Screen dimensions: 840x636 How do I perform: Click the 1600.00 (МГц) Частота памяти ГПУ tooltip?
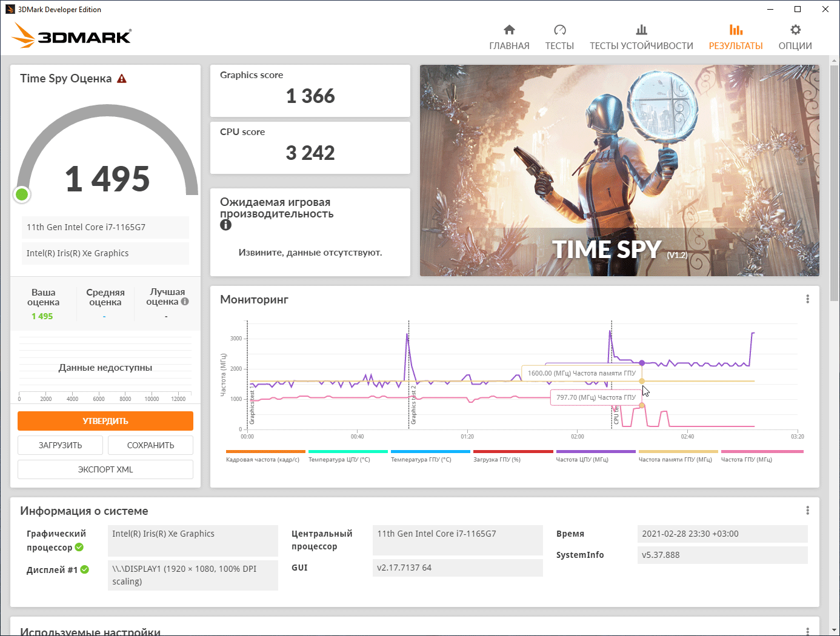(x=582, y=373)
